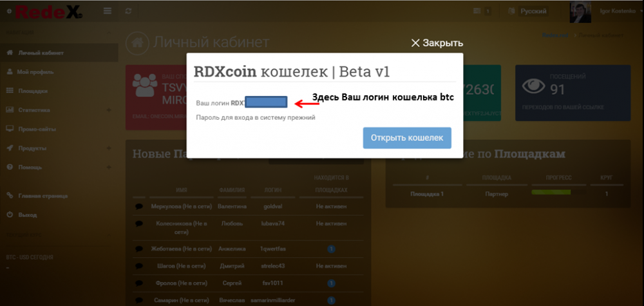Collapse the Навигация sidebar section
644x306 pixels.
[x=109, y=32]
